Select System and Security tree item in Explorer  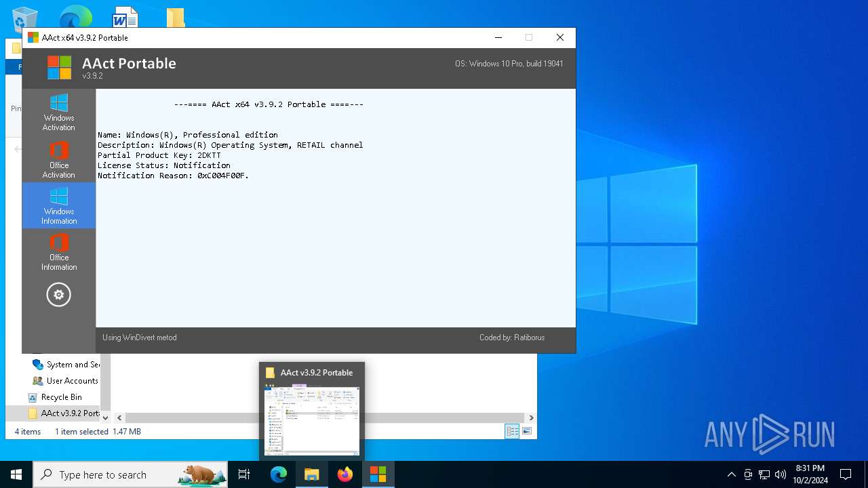[66, 365]
